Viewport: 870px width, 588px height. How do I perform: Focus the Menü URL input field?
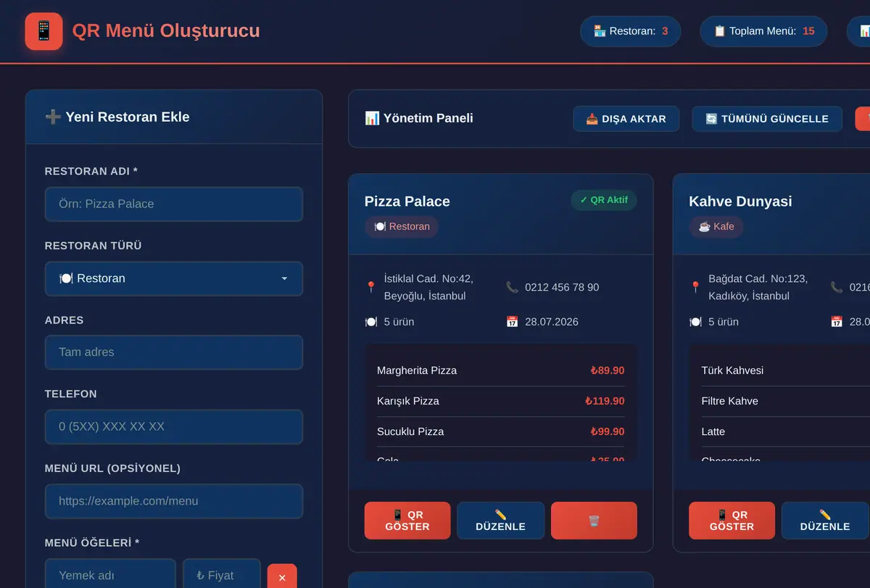(174, 501)
